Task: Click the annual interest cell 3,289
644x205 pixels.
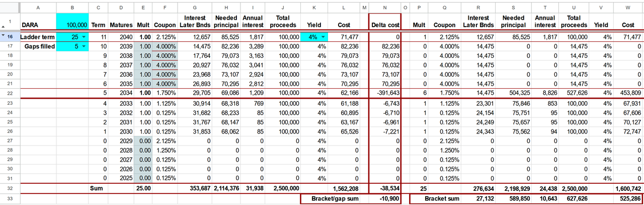Action: (252, 46)
